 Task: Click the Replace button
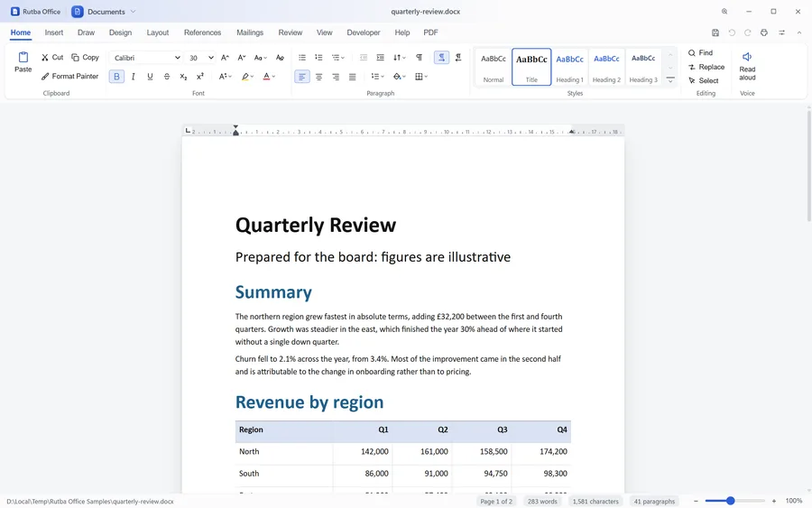pyautogui.click(x=706, y=67)
